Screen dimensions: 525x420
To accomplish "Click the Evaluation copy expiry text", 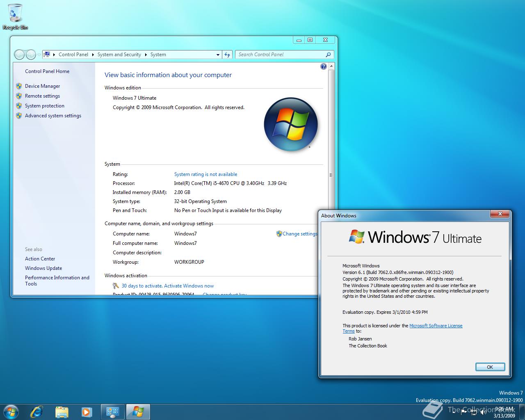I will (x=385, y=312).
